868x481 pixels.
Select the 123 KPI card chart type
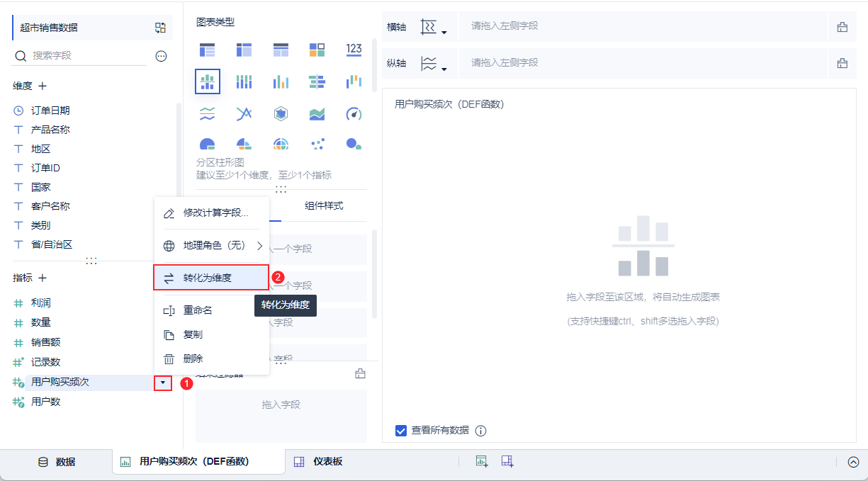[x=354, y=50]
